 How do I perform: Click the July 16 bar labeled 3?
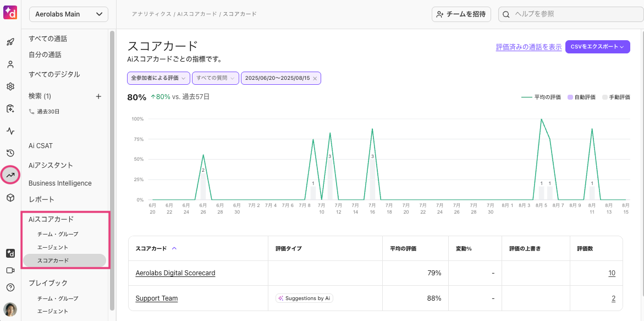point(372,179)
